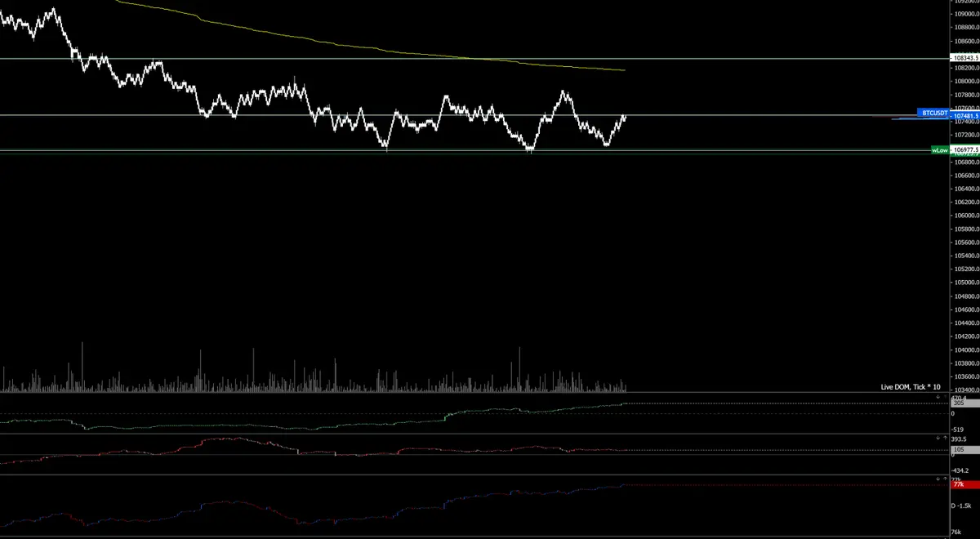Click the green wLow level label
This screenshot has height=539, width=980.
click(x=940, y=150)
